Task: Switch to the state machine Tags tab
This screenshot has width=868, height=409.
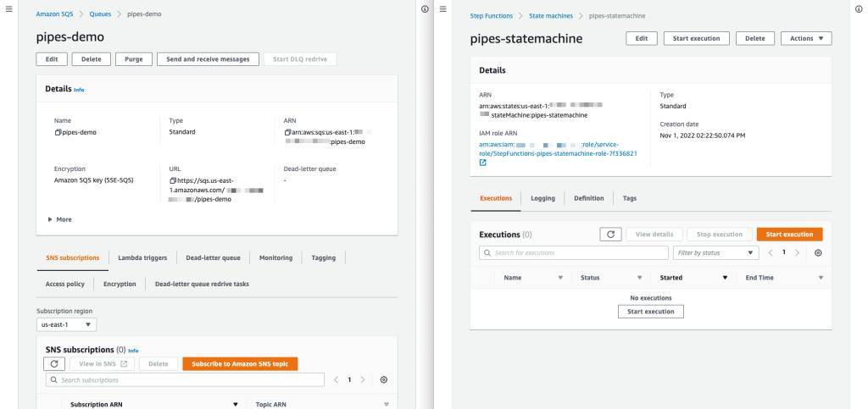Action: (x=630, y=198)
